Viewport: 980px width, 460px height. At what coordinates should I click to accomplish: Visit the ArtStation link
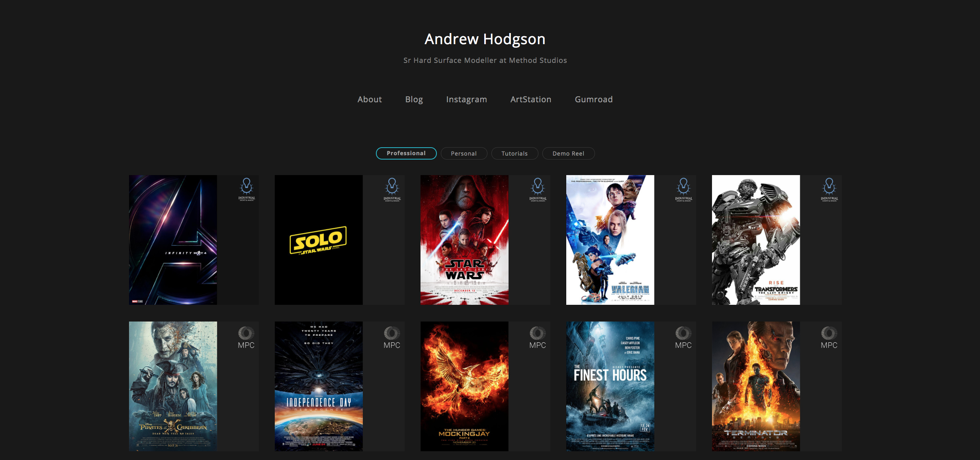(x=531, y=99)
